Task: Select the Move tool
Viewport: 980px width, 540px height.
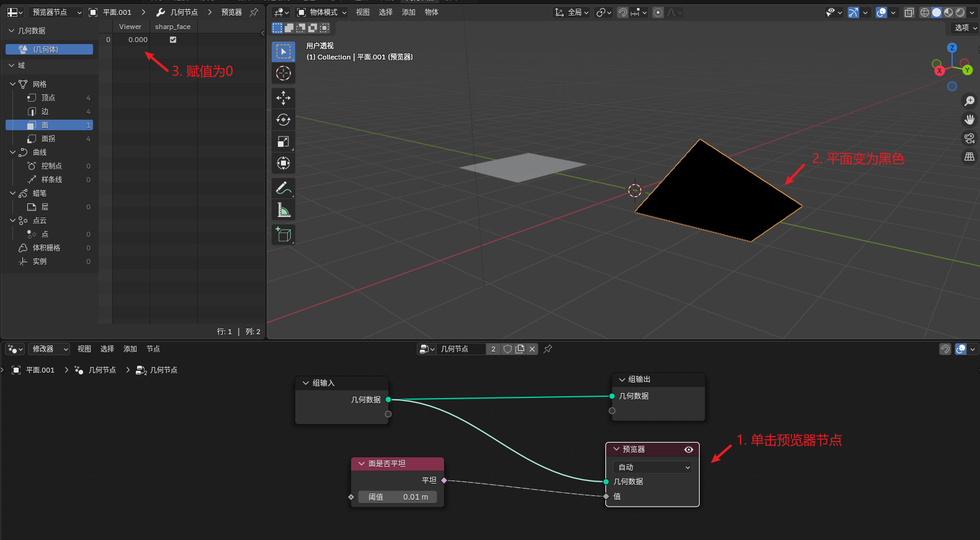Action: [283, 98]
